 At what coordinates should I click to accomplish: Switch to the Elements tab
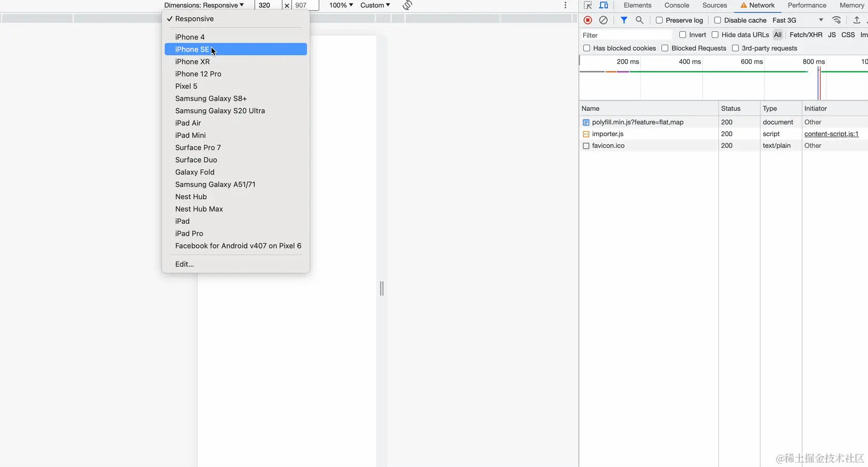(x=637, y=5)
